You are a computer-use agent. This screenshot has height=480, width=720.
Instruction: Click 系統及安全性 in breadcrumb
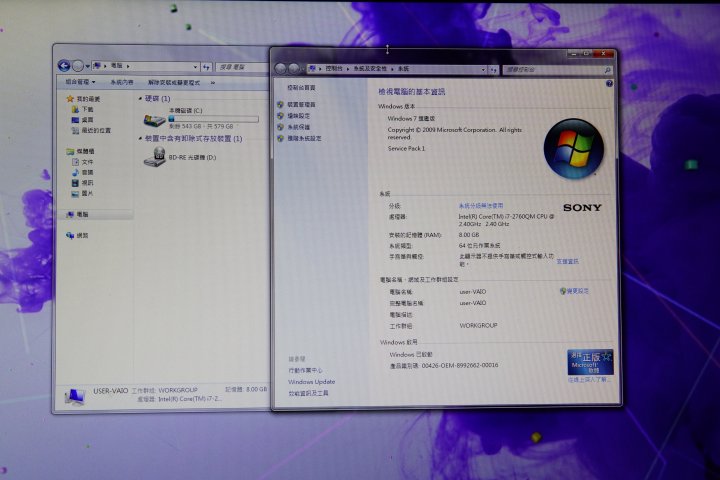tap(370, 68)
